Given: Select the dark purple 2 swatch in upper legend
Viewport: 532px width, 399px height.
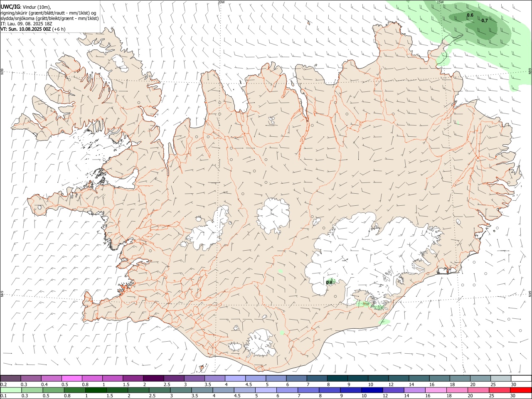Looking at the screenshot, I should coord(153,378).
